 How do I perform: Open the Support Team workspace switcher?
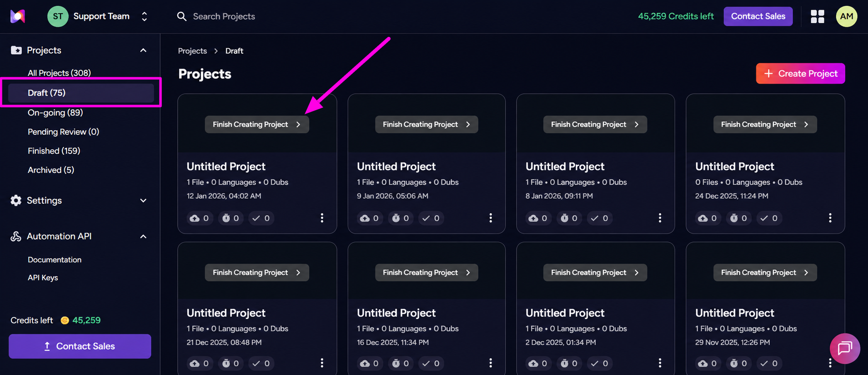click(x=144, y=16)
